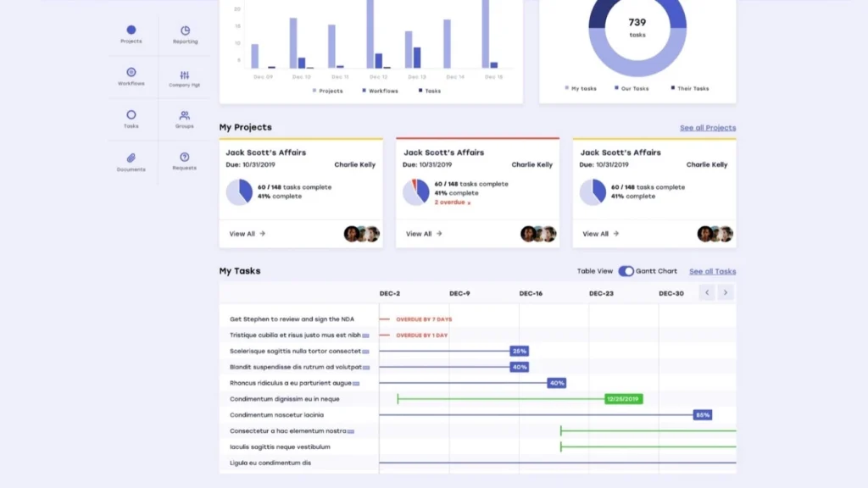The image size is (868, 488).
Task: Click the team avatar group on first project card
Action: tap(362, 233)
